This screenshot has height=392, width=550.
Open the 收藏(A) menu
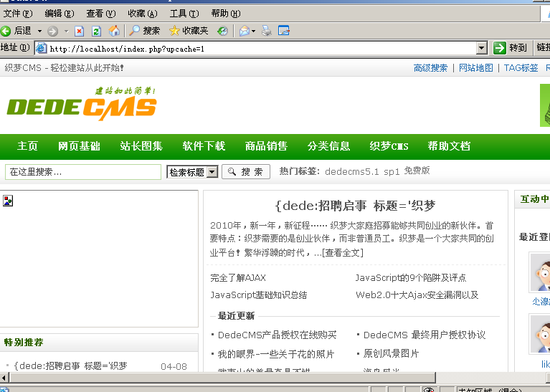(143, 14)
